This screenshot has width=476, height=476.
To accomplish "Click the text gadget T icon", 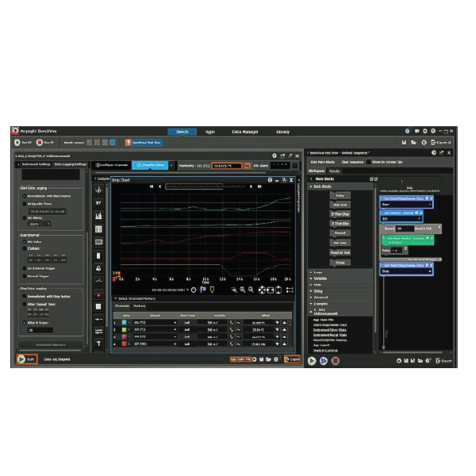I will [x=99, y=344].
